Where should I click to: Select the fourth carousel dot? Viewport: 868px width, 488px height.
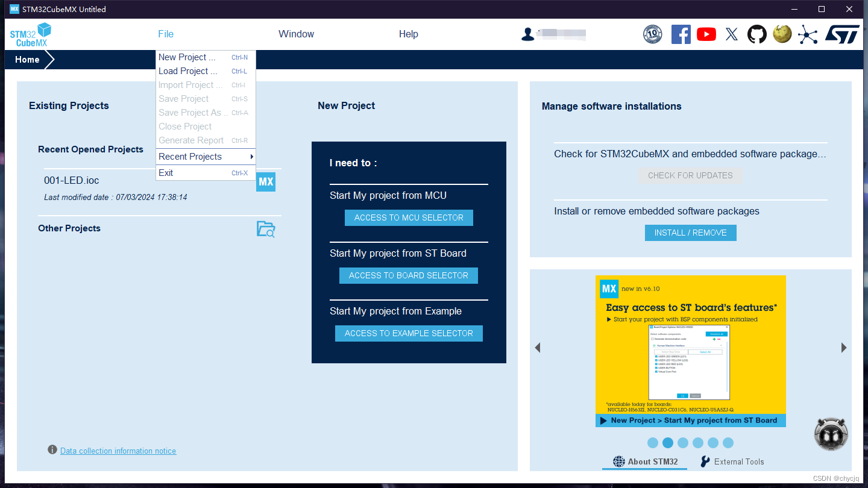pos(698,443)
